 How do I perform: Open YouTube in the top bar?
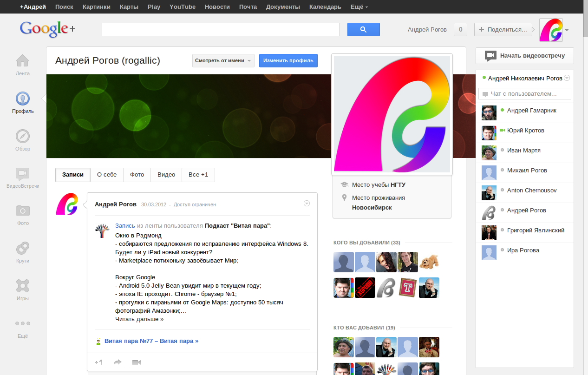coord(183,7)
